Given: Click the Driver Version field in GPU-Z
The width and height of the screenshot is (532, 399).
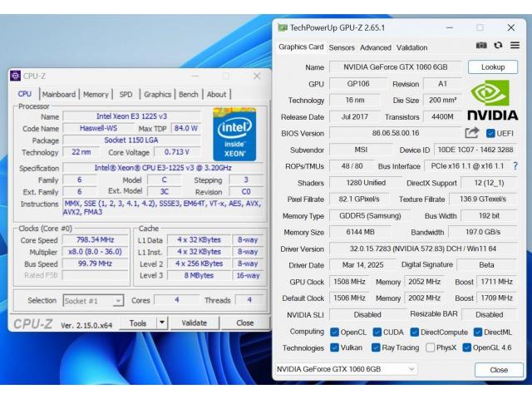Looking at the screenshot, I should [x=423, y=249].
